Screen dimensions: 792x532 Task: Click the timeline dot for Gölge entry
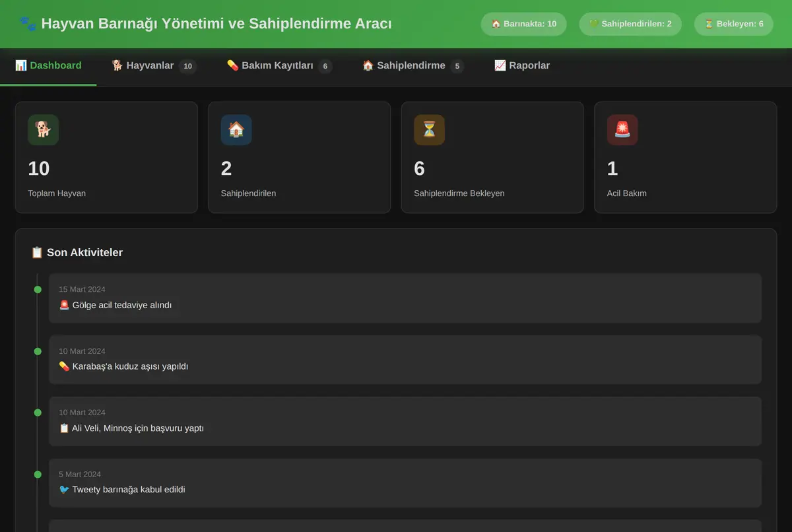point(38,290)
